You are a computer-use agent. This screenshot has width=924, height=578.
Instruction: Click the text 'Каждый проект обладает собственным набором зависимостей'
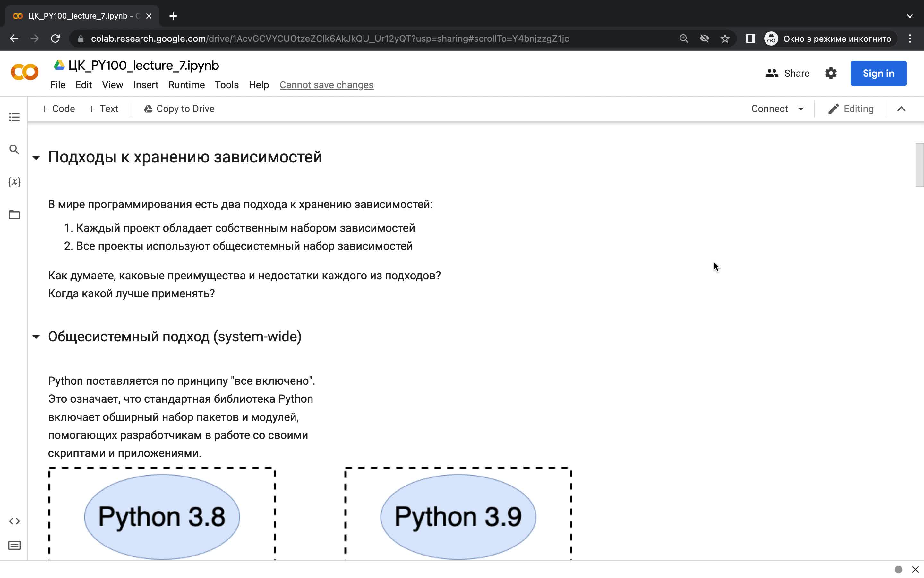[x=245, y=228]
